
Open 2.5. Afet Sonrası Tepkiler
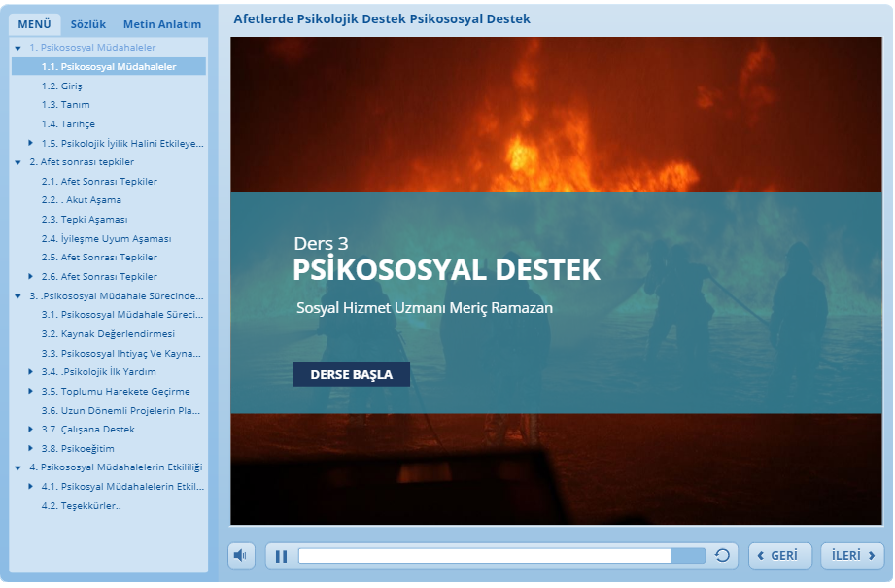tap(99, 257)
